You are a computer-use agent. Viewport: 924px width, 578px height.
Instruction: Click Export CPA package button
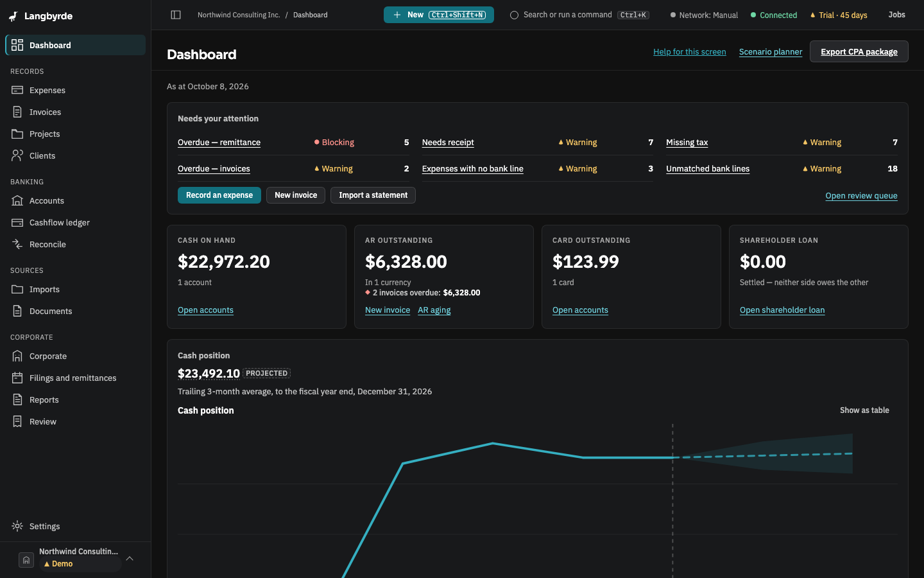point(859,51)
